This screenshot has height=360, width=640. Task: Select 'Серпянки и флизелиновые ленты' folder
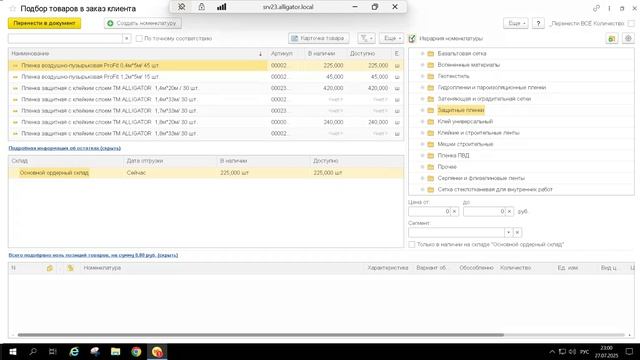481,178
